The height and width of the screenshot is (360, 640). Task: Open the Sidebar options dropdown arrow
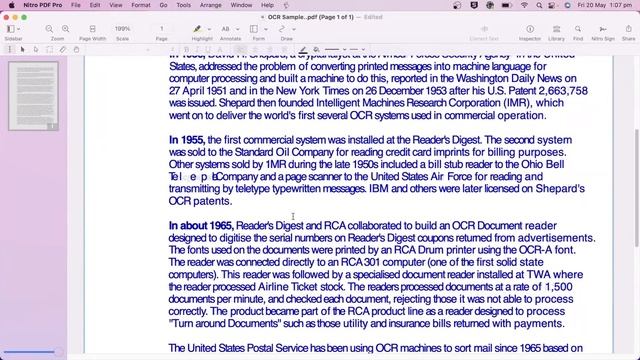pos(19,29)
